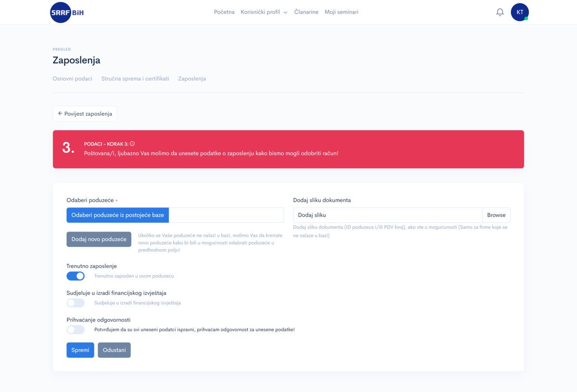This screenshot has height=392, width=577.
Task: Expand Korisnički profil dropdown menu
Action: coord(264,12)
